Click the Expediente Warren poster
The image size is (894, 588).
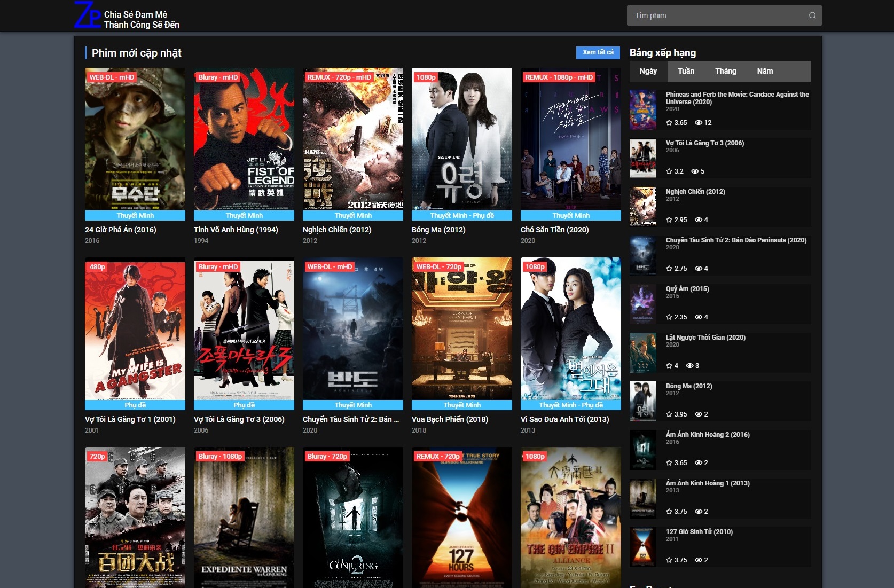[x=244, y=518]
